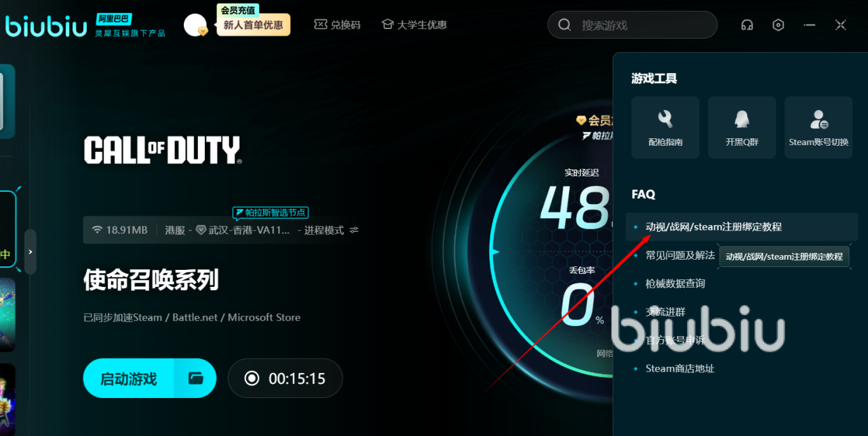Open the 港服 server node selector
The width and height of the screenshot is (868, 436).
click(x=175, y=230)
